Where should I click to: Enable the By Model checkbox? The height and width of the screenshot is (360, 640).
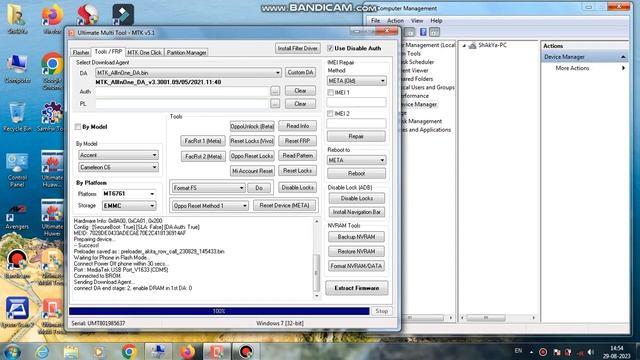point(78,127)
